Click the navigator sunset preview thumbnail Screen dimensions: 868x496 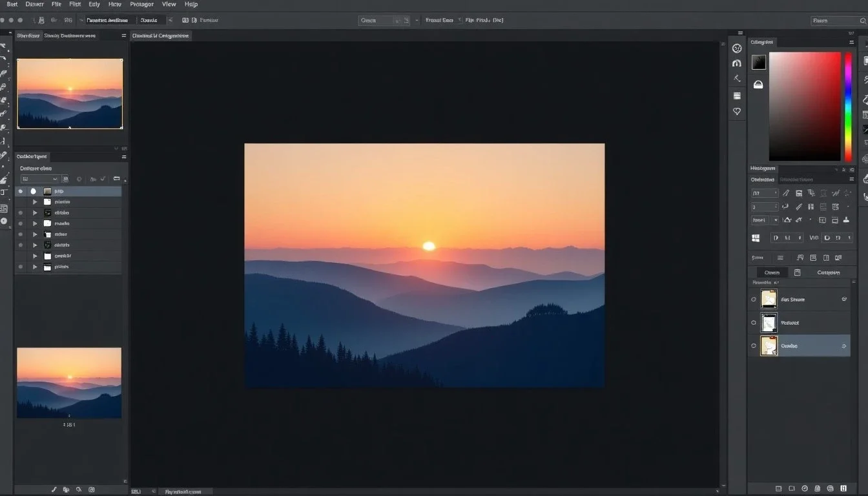[x=70, y=94]
